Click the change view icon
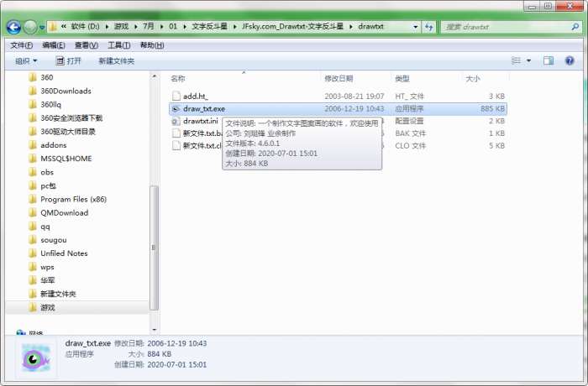This screenshot has width=588, height=386. (x=516, y=60)
